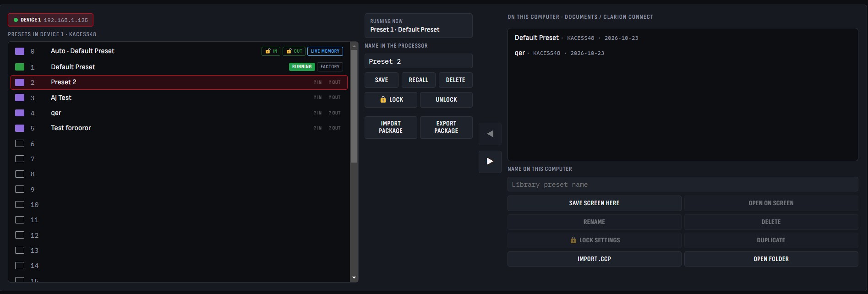Screen dimensions: 868x294
Task: Click the Lock Settings button
Action: (595, 240)
